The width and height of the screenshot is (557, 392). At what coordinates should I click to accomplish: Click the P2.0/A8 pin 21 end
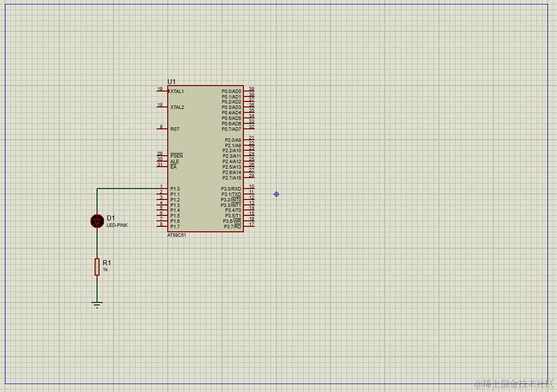point(254,140)
